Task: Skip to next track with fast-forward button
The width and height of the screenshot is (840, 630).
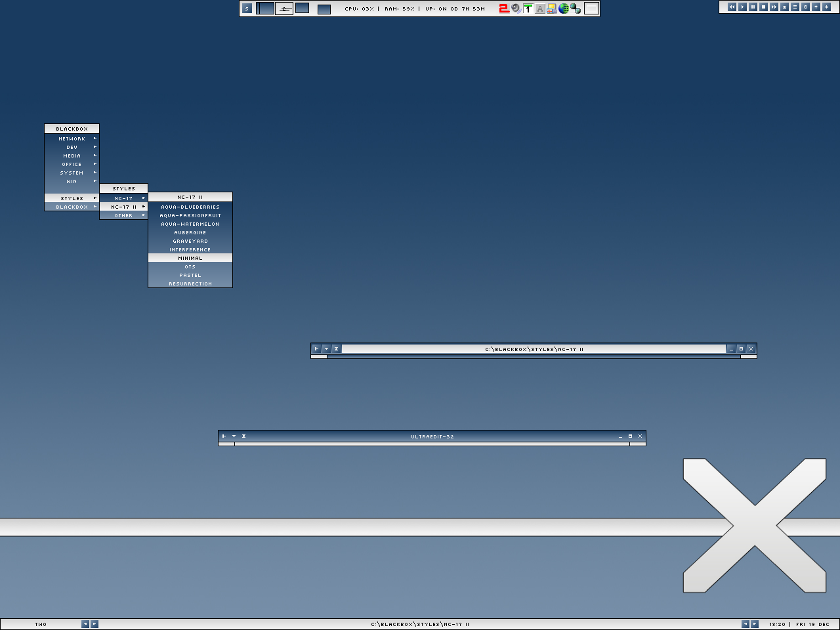Action: point(774,7)
